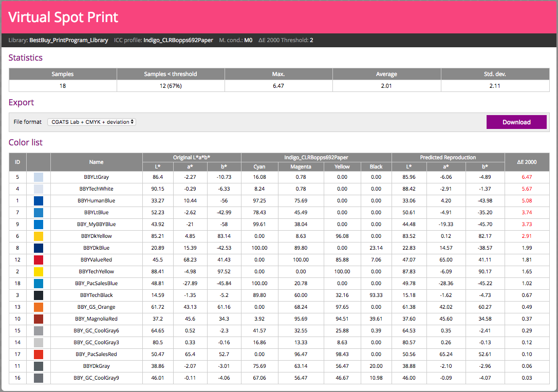Click the ΔE 2000 Threshold value 2
The width and height of the screenshot is (558, 392).
click(311, 40)
